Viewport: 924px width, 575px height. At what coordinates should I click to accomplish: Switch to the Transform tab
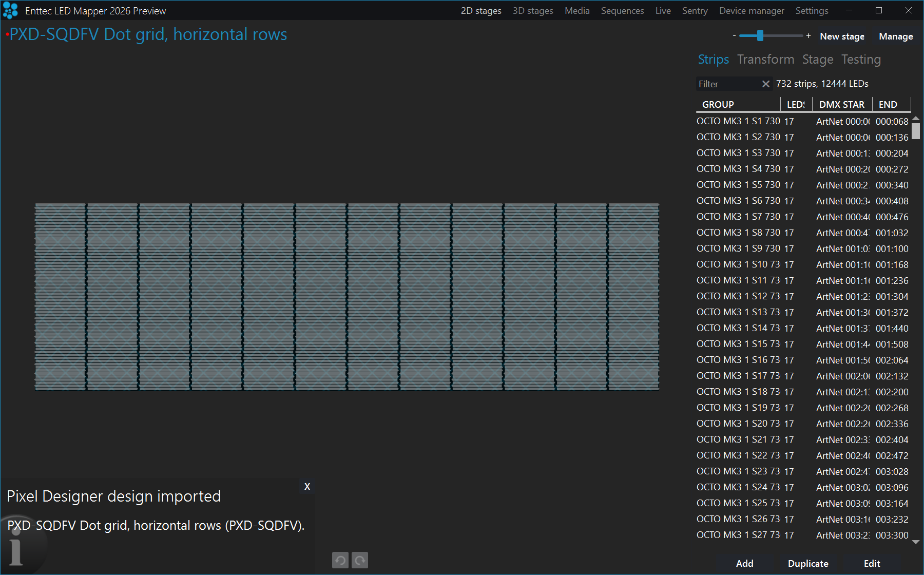pyautogui.click(x=765, y=60)
